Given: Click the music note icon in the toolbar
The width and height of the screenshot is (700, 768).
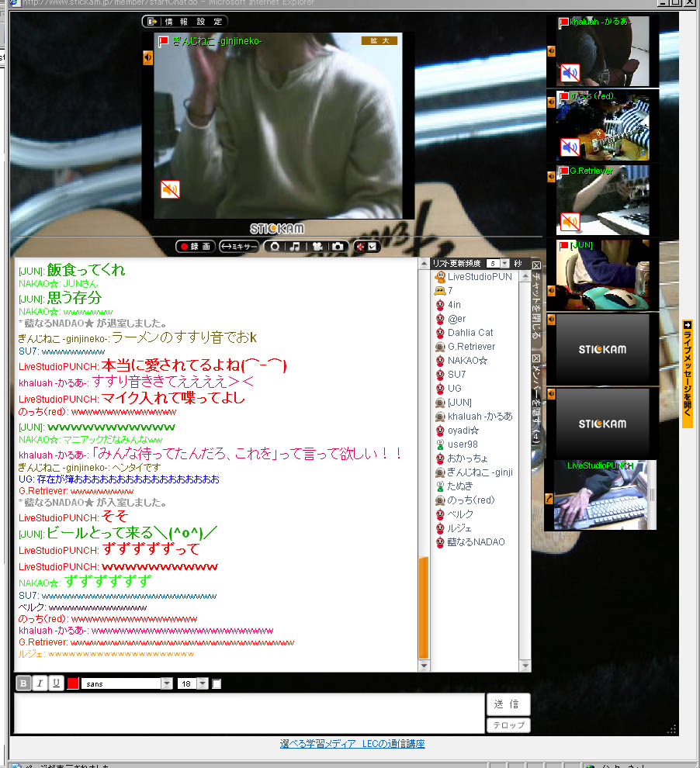Looking at the screenshot, I should click(x=294, y=247).
